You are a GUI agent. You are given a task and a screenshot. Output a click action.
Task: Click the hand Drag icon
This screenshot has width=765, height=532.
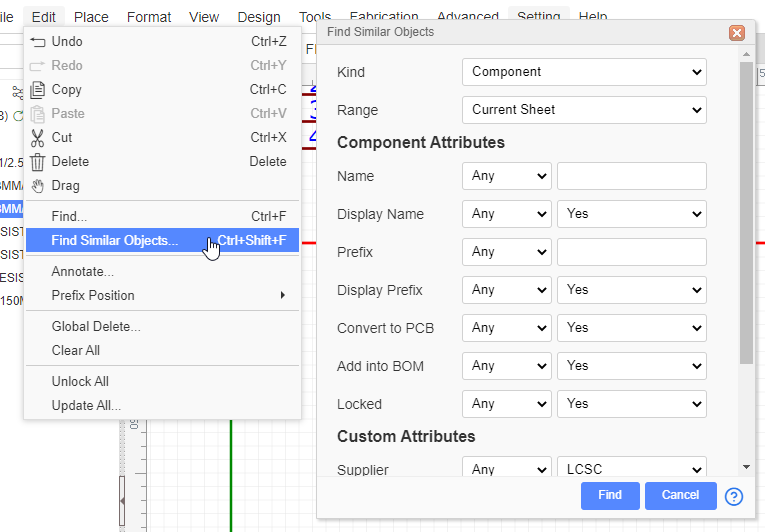pos(38,186)
